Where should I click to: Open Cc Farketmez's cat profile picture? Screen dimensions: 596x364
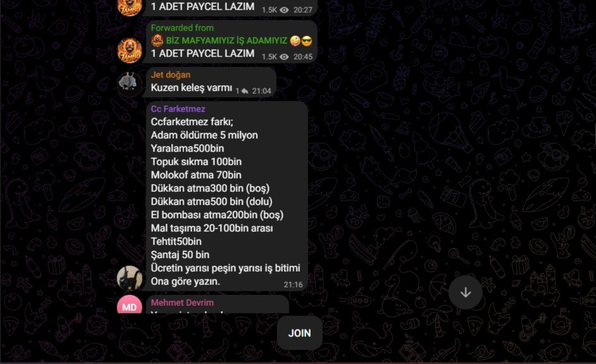point(129,278)
